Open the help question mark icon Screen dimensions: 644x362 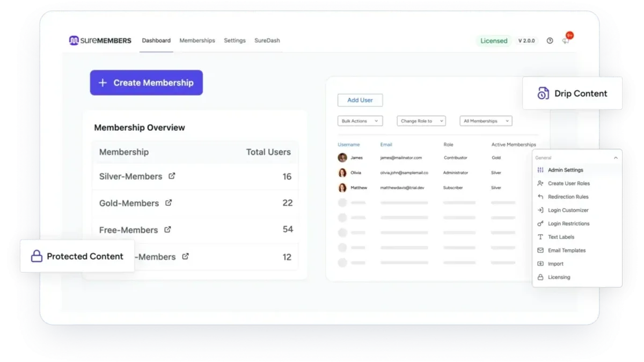point(550,41)
